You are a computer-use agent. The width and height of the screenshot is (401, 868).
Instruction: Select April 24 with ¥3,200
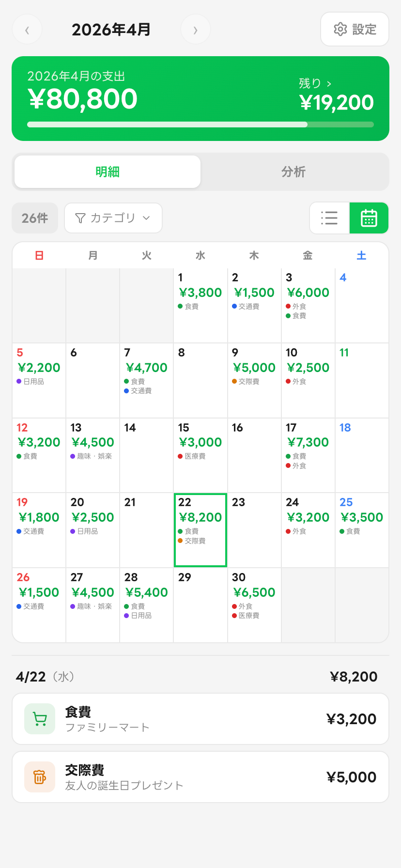308,530
